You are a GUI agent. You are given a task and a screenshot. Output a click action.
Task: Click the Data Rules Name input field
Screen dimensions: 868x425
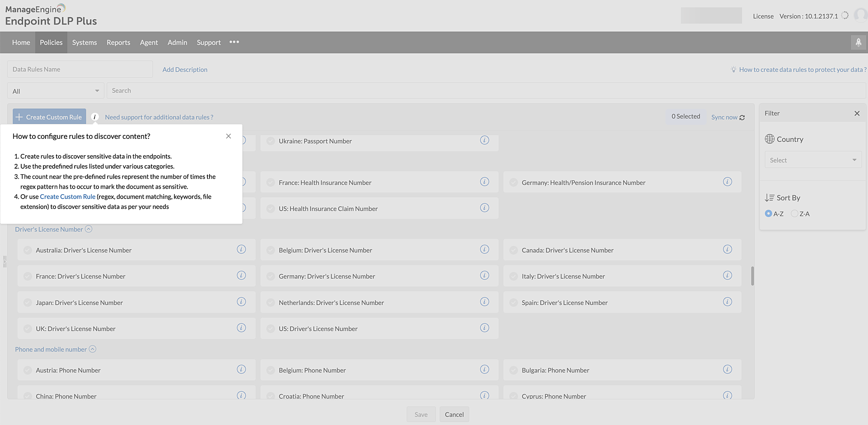[80, 69]
